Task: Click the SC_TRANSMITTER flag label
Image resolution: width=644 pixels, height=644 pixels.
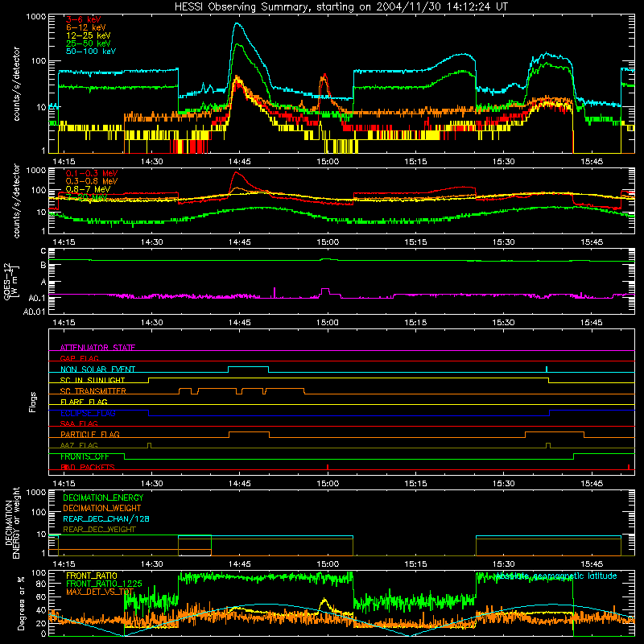Action: [x=93, y=391]
